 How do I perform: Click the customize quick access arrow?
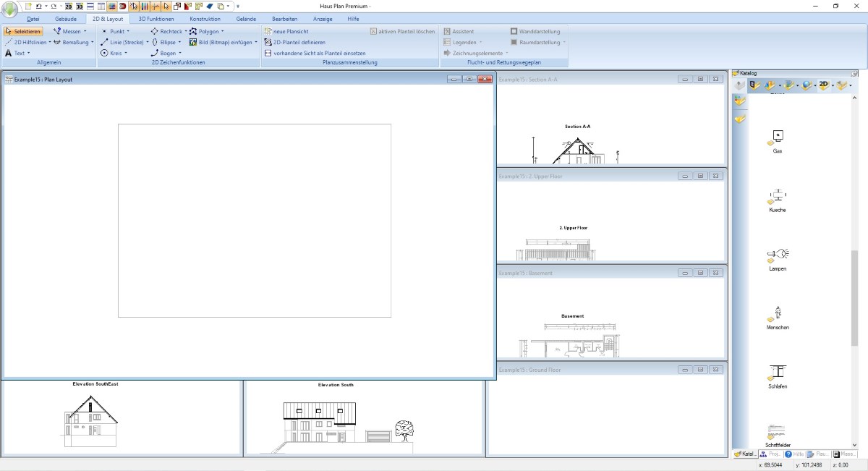(238, 7)
